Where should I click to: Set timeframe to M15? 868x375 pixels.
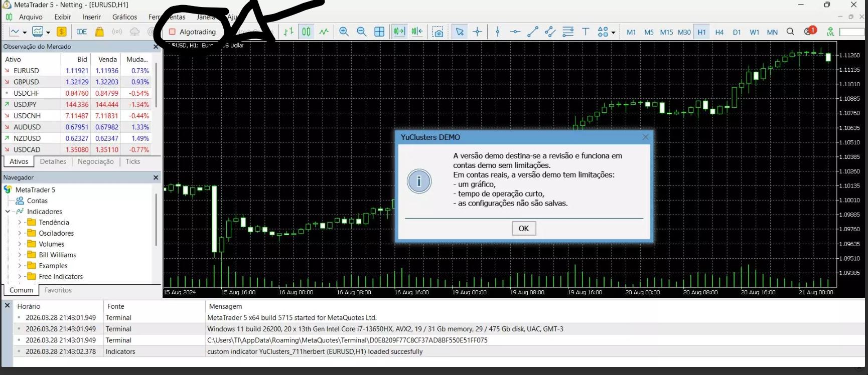[x=666, y=32]
